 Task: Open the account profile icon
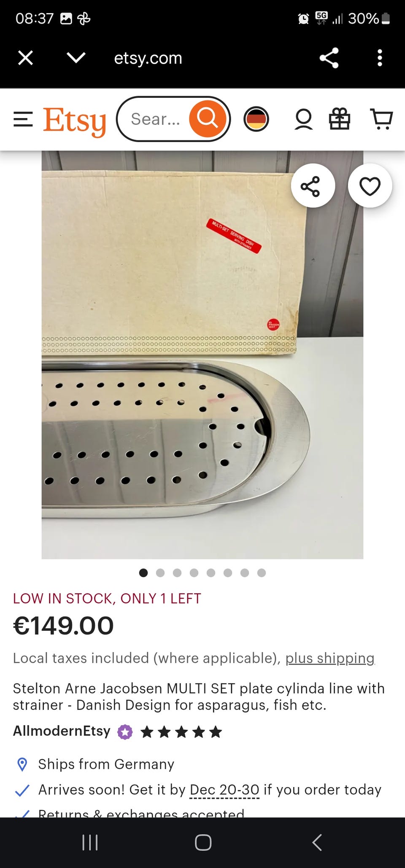(303, 119)
